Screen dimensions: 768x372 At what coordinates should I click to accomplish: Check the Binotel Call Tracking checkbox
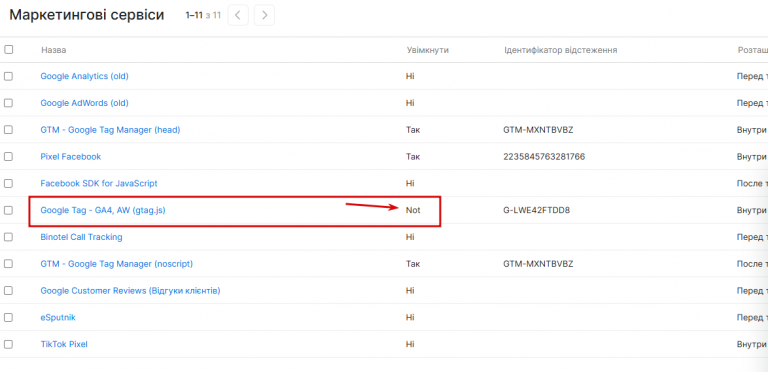pyautogui.click(x=8, y=237)
